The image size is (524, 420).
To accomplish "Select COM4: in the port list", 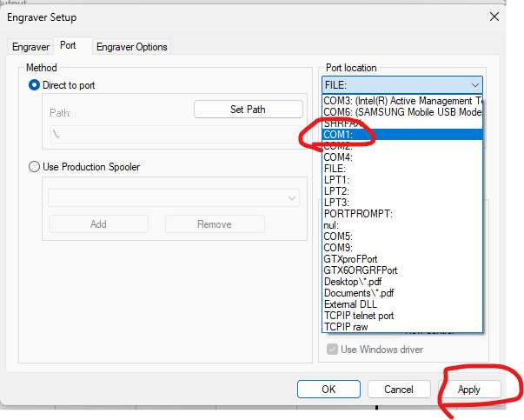I will 402,157.
